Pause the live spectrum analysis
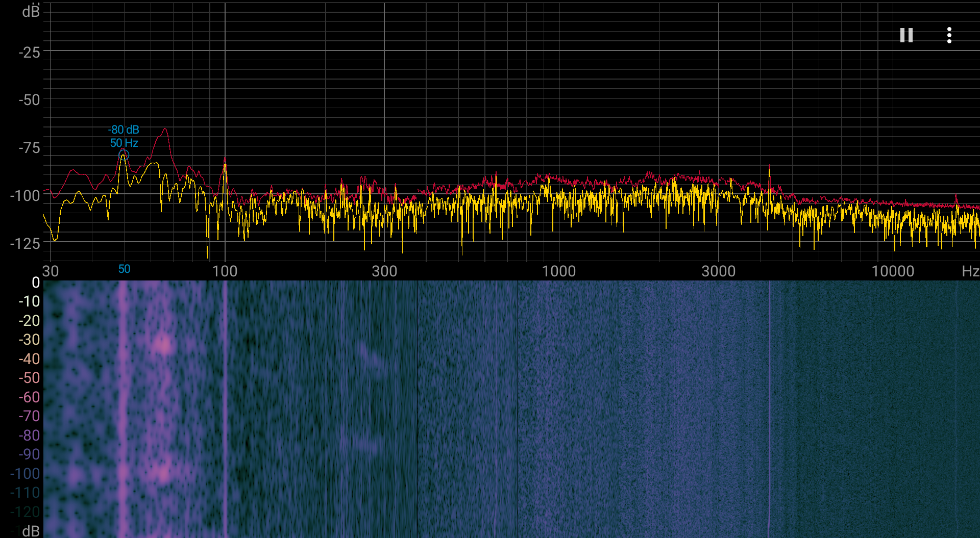 point(906,35)
